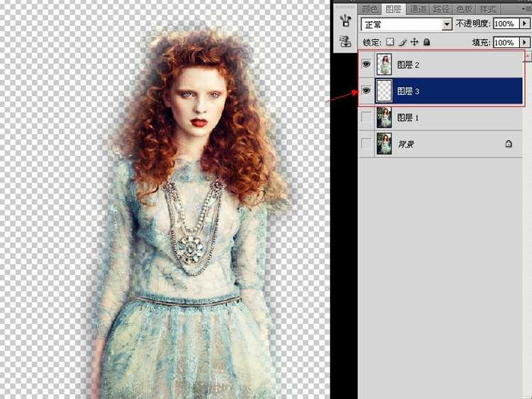Open the layers panel flyout menu
The image size is (532, 399).
526,9
